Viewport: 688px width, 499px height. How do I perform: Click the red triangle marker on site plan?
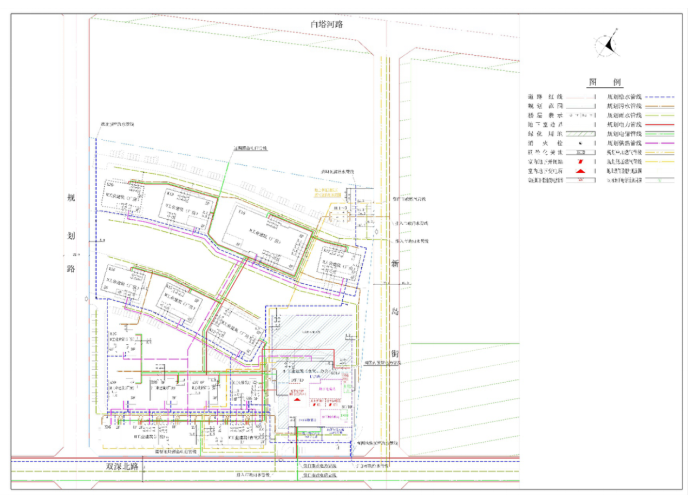(297, 399)
